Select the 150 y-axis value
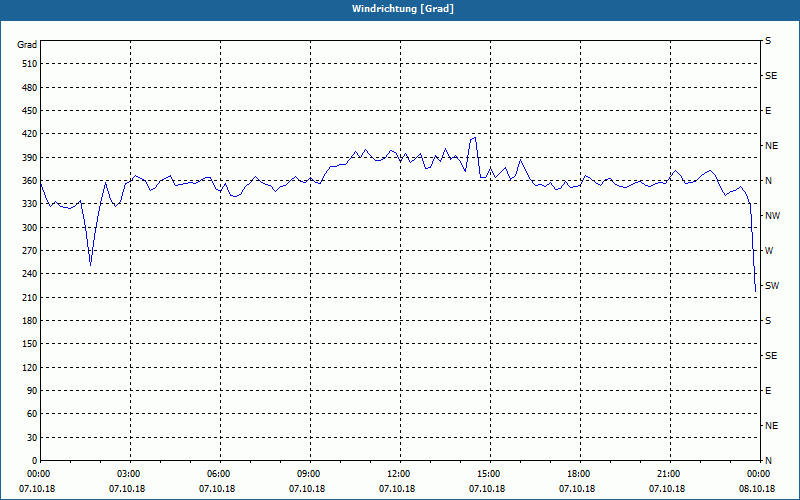Viewport: 800px width, 500px height. (x=30, y=344)
